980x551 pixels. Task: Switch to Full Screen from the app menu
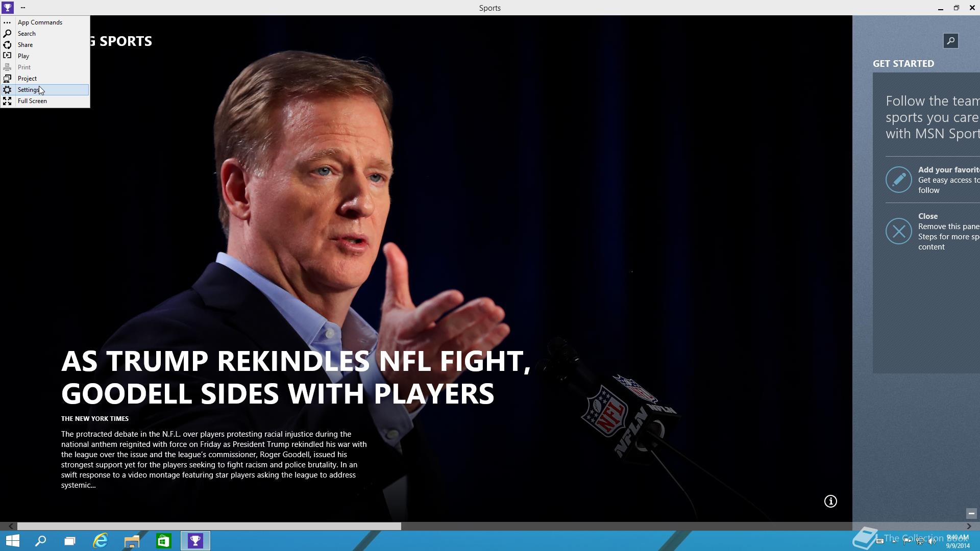pos(45,101)
